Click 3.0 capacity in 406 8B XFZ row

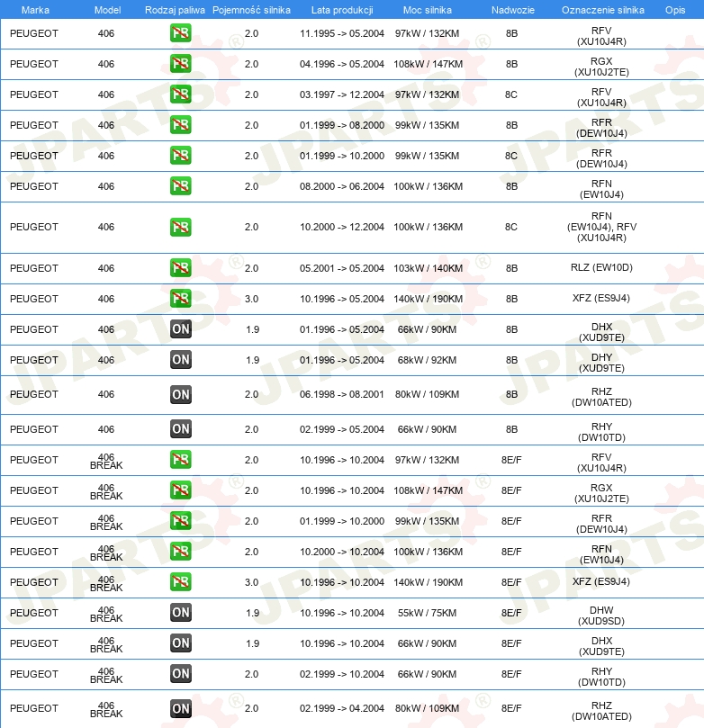[251, 299]
